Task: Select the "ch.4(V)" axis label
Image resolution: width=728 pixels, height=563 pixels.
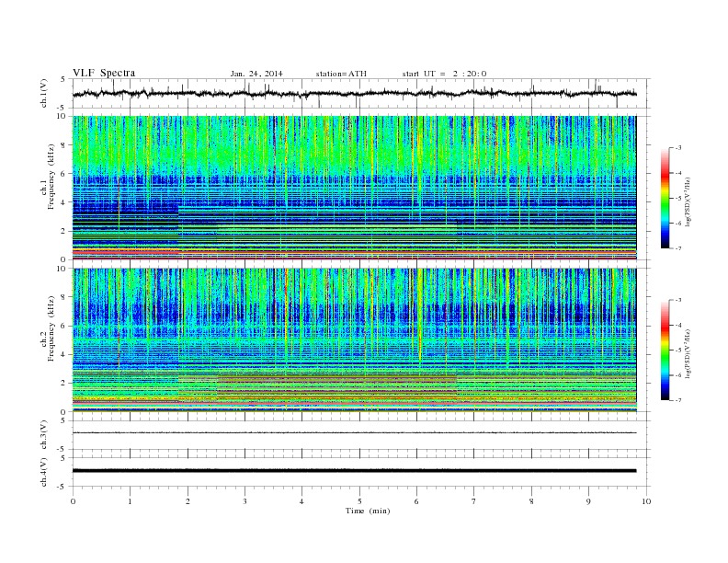Action: 43,472
